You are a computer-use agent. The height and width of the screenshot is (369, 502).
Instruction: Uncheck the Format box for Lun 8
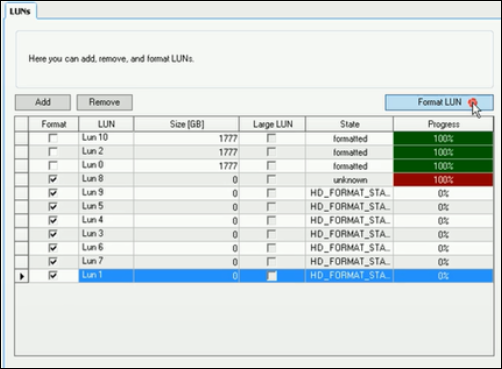53,179
